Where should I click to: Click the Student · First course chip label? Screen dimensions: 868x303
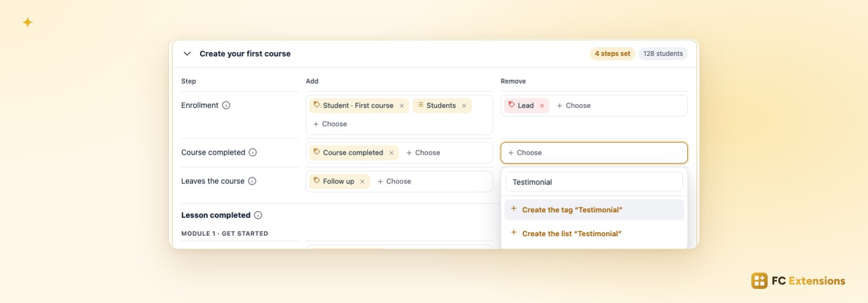pyautogui.click(x=358, y=106)
